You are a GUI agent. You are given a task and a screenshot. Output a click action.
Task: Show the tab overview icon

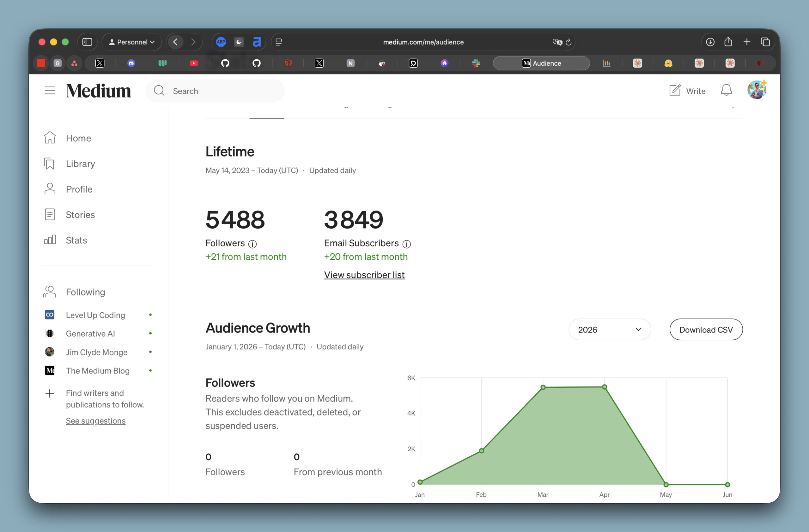click(765, 42)
